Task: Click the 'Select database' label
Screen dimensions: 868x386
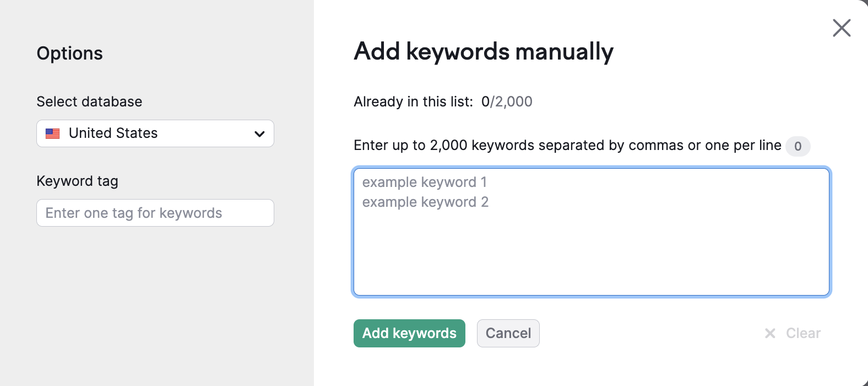Action: point(89,101)
